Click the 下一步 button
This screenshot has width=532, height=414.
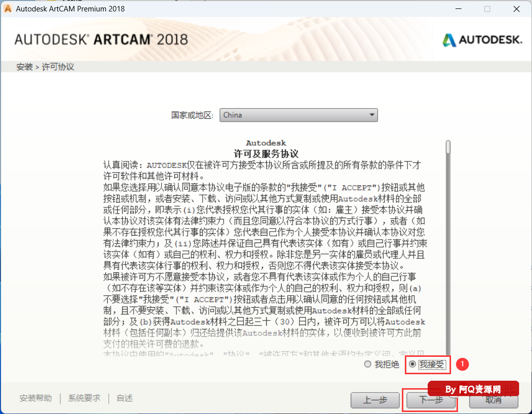431,400
